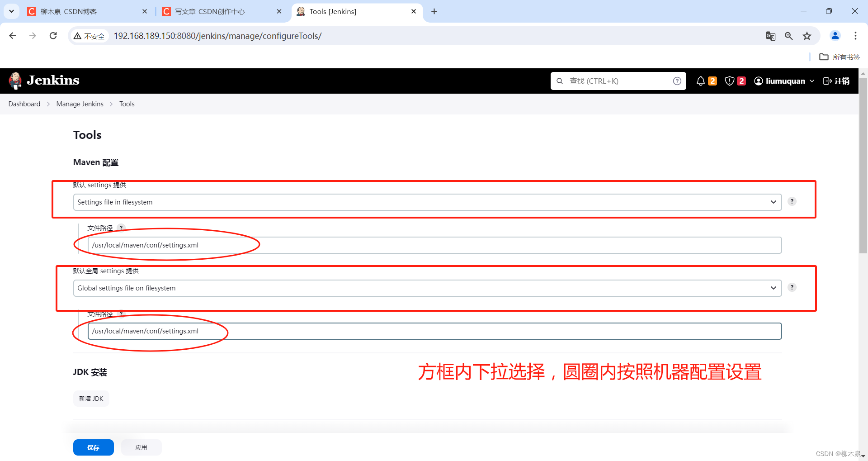Go to Dashboard breadcrumb

tap(24, 104)
